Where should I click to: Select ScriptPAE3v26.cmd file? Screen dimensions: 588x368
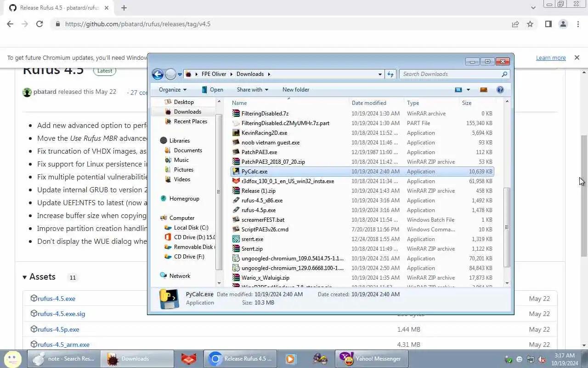(265, 230)
